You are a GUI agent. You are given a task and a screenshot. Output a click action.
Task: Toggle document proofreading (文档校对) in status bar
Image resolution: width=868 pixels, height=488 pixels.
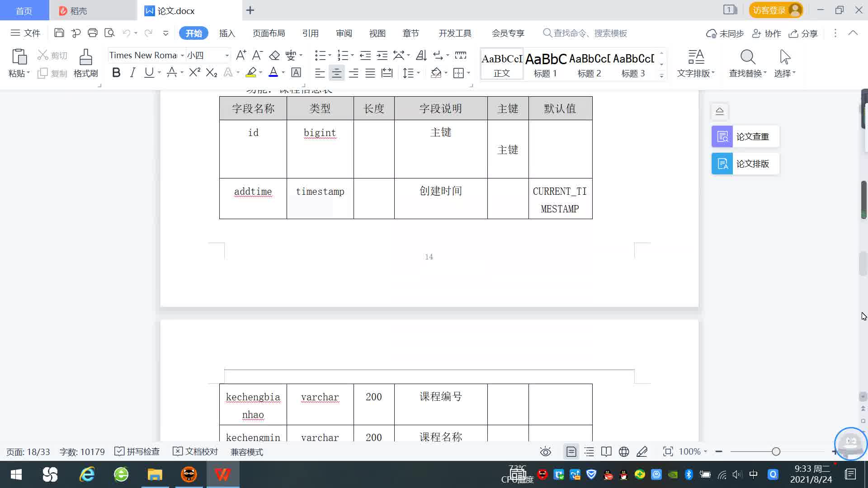pyautogui.click(x=195, y=451)
